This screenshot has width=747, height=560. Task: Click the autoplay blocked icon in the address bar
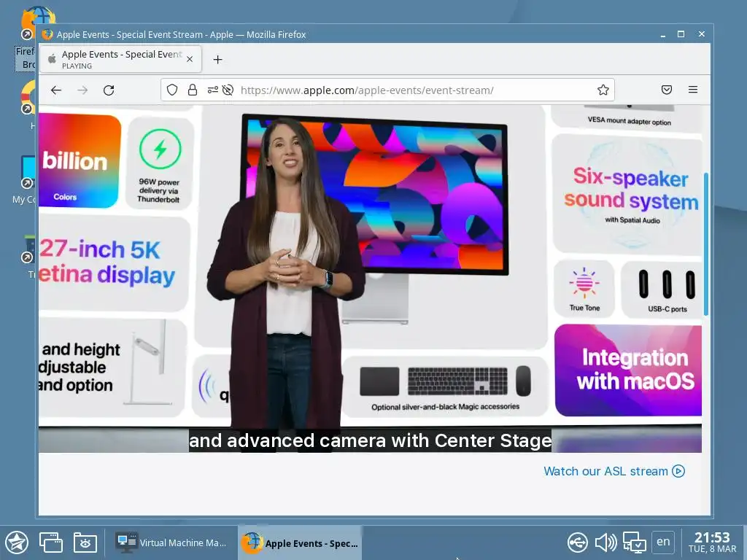click(228, 90)
